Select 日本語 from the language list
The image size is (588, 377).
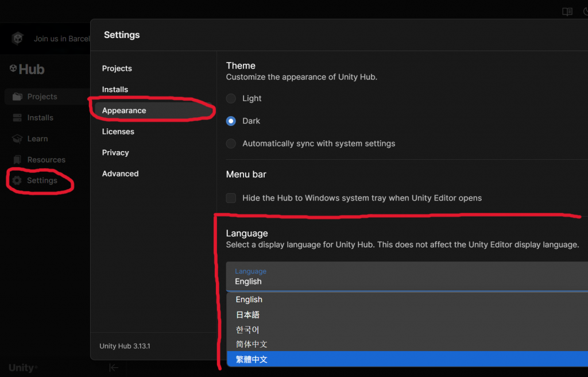(x=407, y=315)
